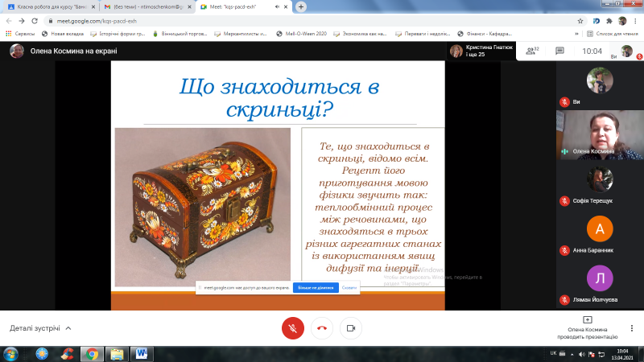Go back in browser history
Screen dimensions: 644x362
click(9, 21)
